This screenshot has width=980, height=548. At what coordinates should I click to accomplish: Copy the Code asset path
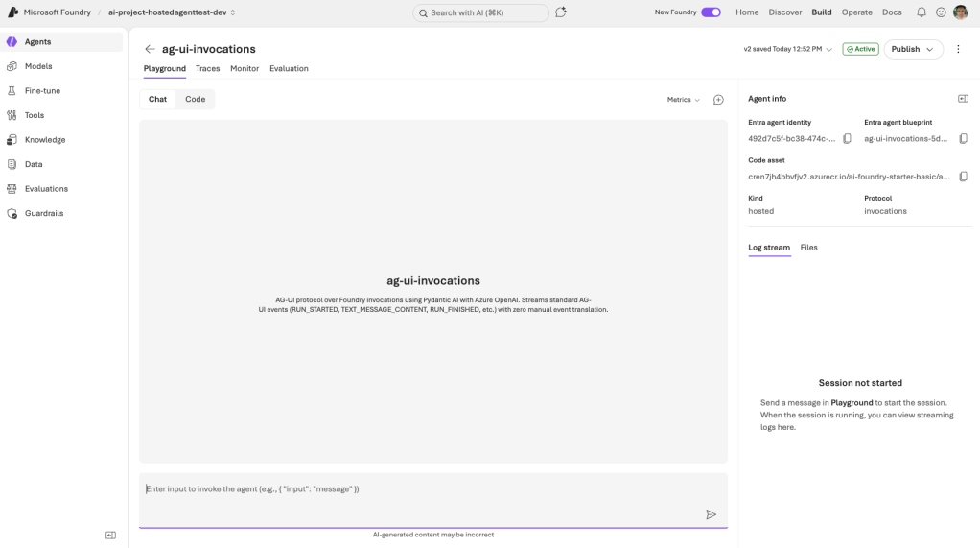963,177
